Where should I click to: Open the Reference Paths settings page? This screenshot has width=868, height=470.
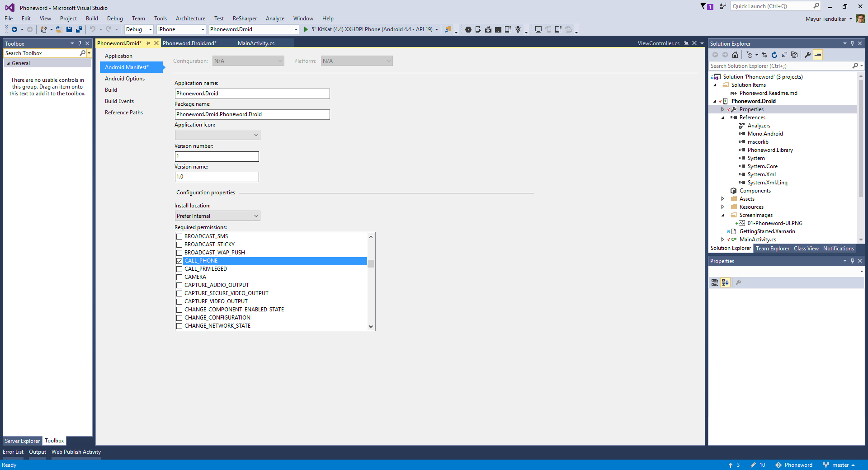click(124, 113)
